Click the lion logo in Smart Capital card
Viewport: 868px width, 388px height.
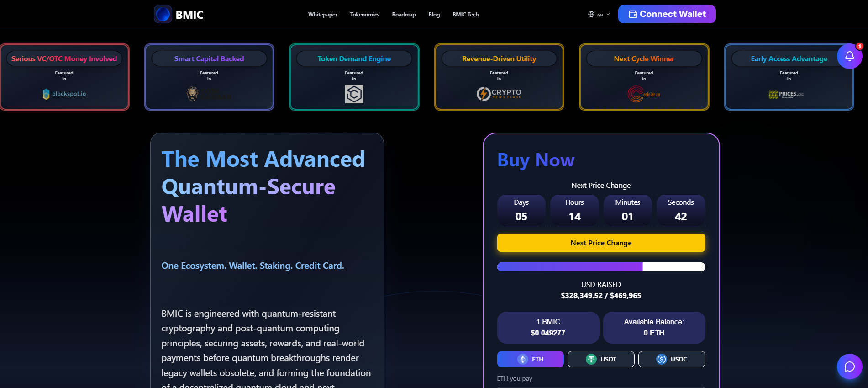coord(193,94)
